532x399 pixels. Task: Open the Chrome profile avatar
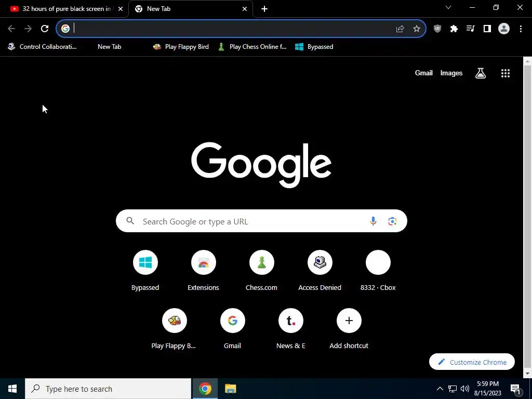point(504,29)
